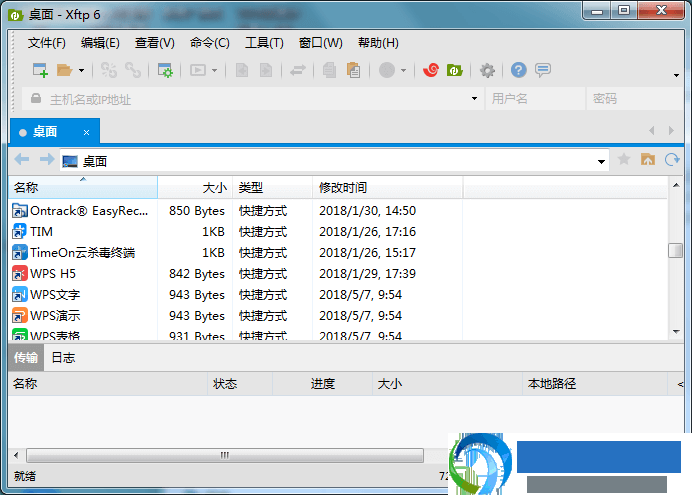Expand toolbar overflow arrow
Viewport: 692px width, 495px height.
click(x=676, y=75)
